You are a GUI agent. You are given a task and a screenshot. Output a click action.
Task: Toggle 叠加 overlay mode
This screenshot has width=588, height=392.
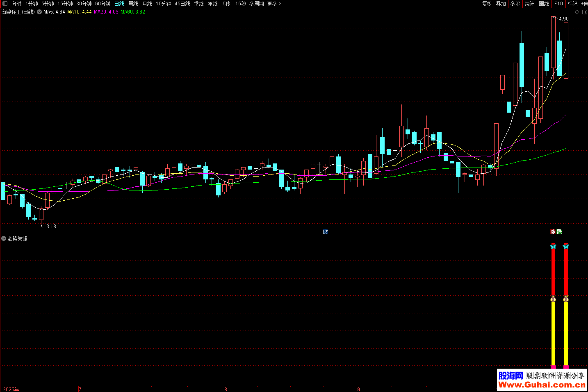501,4
